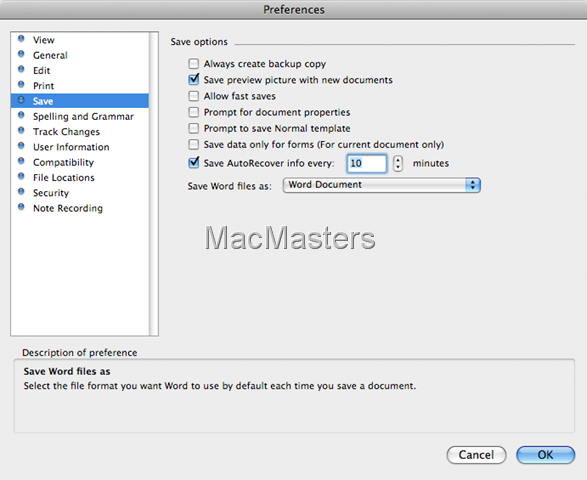Confirm preferences with the OK button

[545, 455]
